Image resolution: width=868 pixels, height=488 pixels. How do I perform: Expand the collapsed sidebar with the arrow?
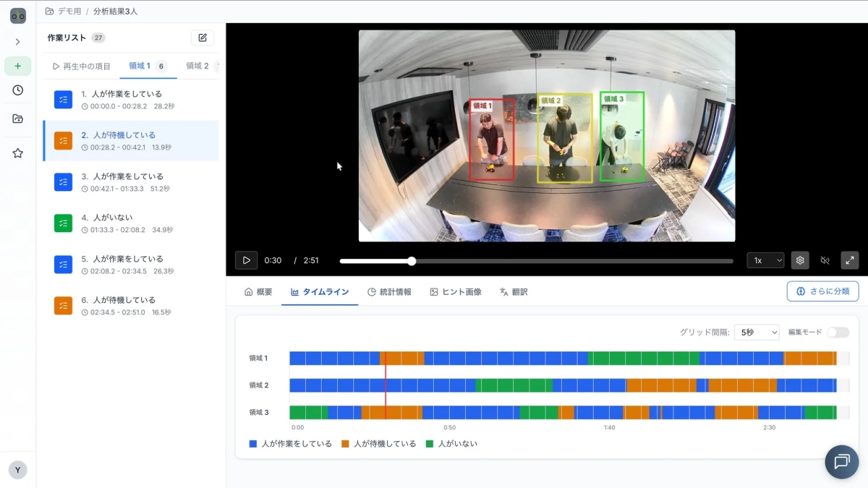click(x=17, y=41)
